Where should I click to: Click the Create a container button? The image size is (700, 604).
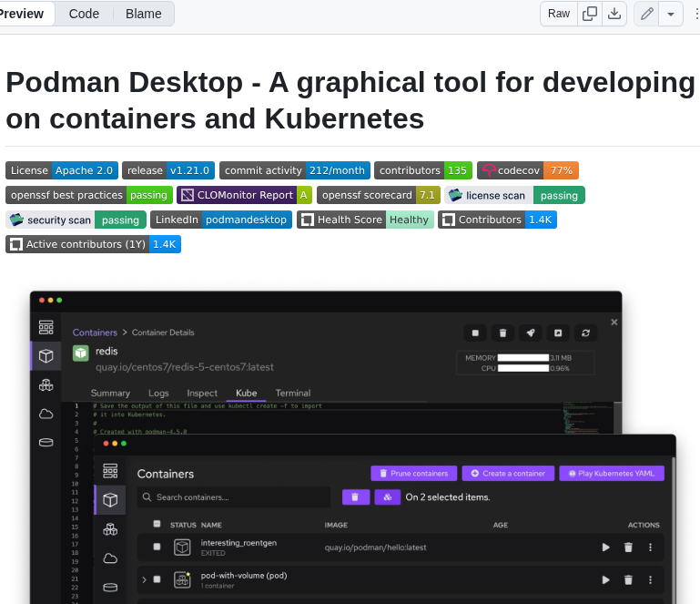[508, 474]
